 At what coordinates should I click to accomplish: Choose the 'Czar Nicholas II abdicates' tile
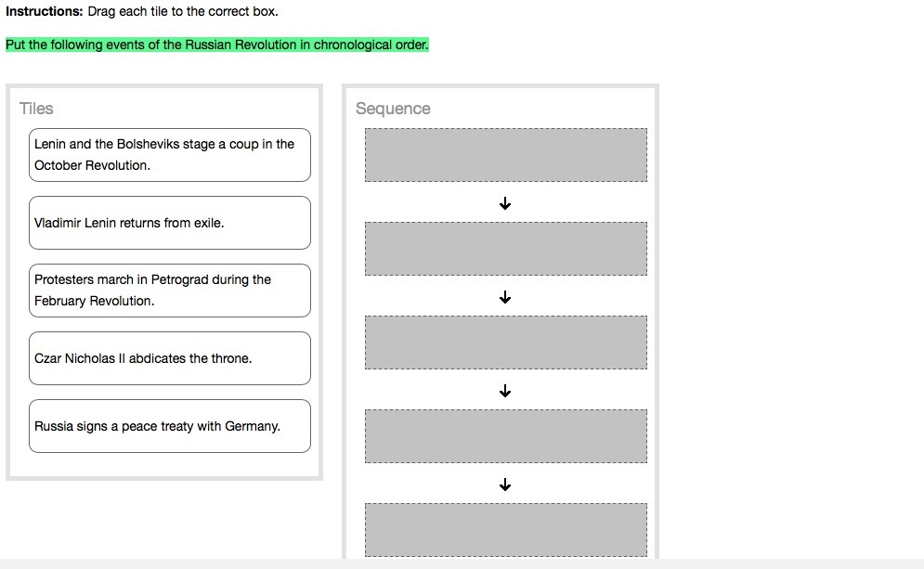[x=169, y=358]
